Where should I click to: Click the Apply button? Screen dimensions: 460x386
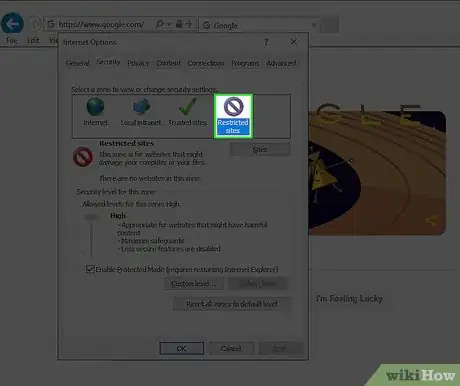[x=280, y=349]
